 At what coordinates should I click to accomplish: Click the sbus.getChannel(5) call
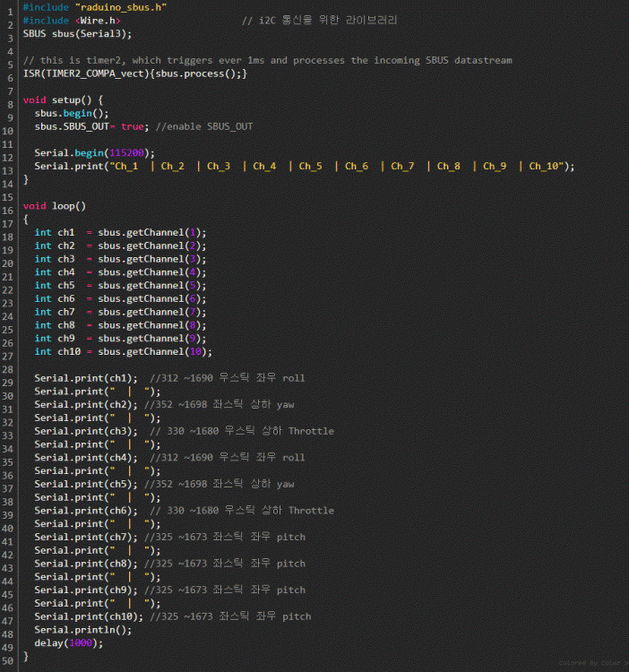coord(151,285)
